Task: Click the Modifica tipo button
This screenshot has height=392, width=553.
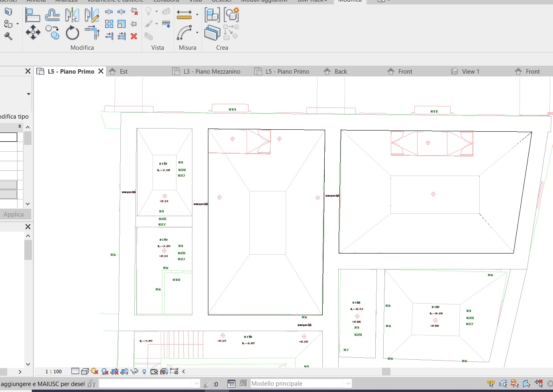Action: click(14, 116)
